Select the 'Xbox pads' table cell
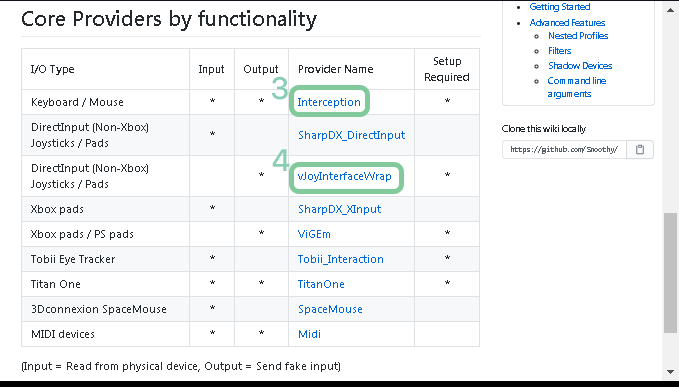 click(x=105, y=209)
